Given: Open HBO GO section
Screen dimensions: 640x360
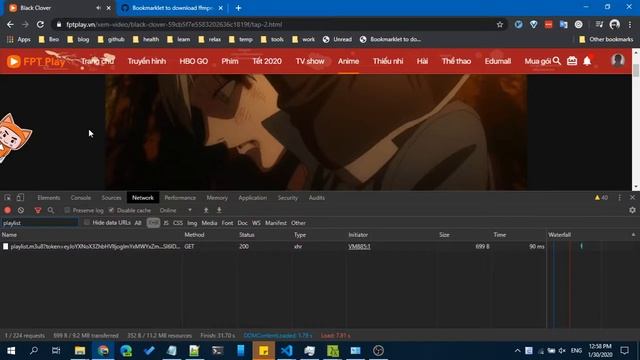Looking at the screenshot, I should pyautogui.click(x=194, y=61).
